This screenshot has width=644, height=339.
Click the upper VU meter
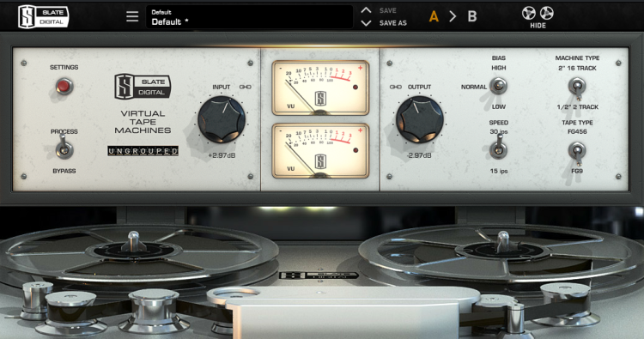pos(320,88)
